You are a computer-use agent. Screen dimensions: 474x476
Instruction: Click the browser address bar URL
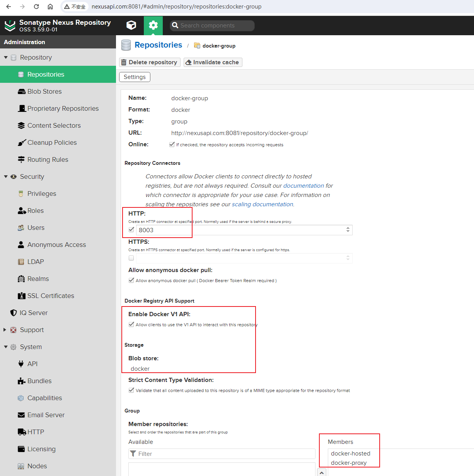(x=176, y=7)
